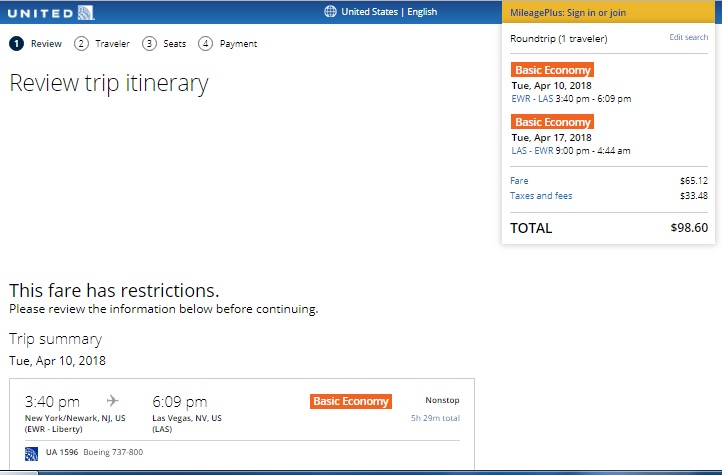Open the LAS - EWR route link
The image size is (722, 475).
[532, 151]
